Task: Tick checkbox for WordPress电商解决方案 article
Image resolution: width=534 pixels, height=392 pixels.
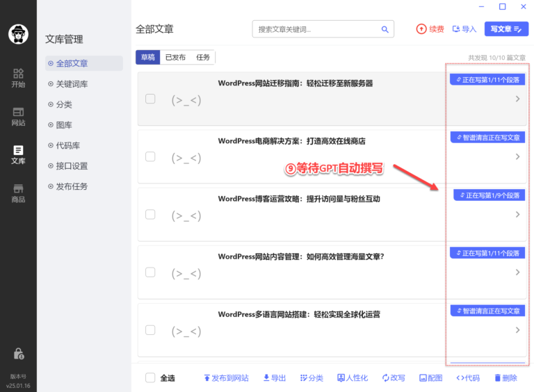Action: click(x=150, y=156)
